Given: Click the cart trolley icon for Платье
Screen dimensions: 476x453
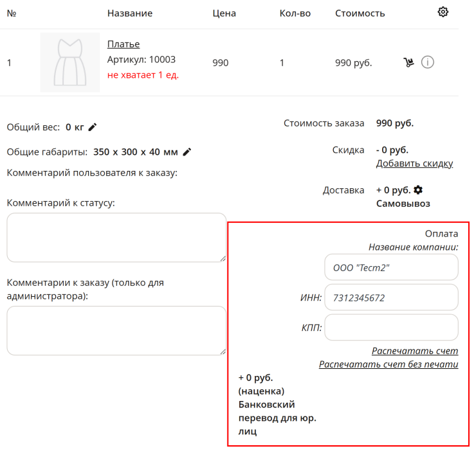Looking at the screenshot, I should [408, 62].
